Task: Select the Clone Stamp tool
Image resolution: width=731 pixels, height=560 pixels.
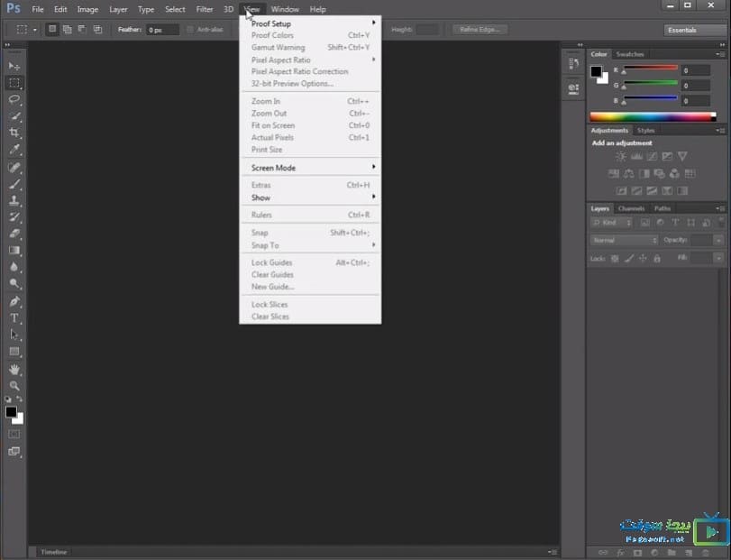Action: (14, 200)
